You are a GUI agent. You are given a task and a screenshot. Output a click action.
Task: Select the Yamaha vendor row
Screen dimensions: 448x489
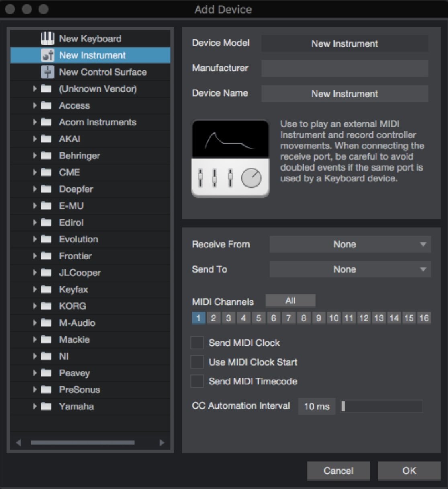90,406
